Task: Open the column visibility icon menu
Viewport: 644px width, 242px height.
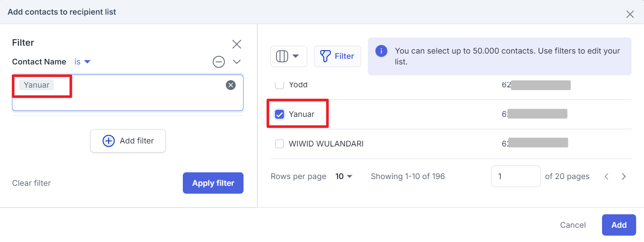Action: [x=288, y=56]
